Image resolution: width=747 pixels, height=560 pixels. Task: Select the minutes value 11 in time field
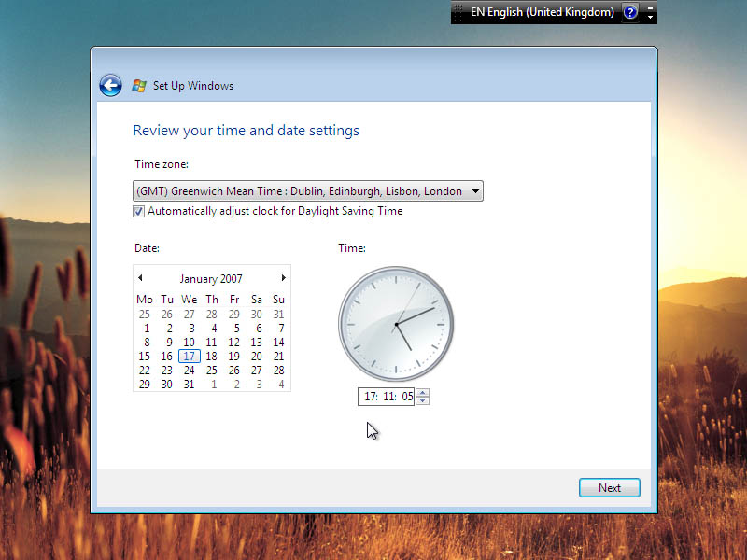(x=389, y=396)
